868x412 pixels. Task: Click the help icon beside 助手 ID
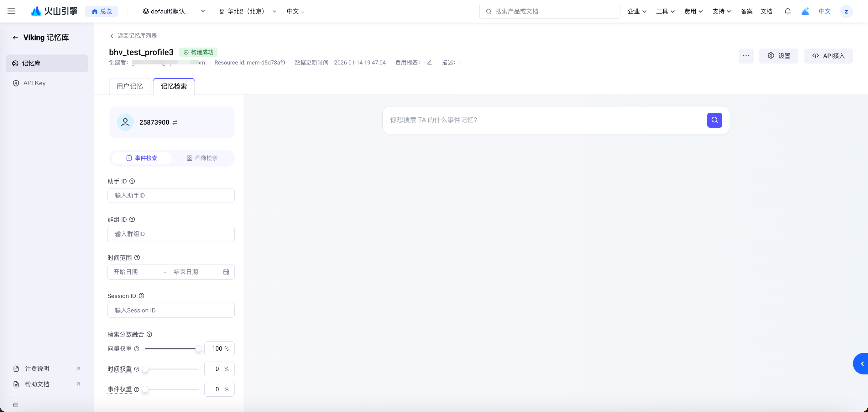(x=133, y=181)
